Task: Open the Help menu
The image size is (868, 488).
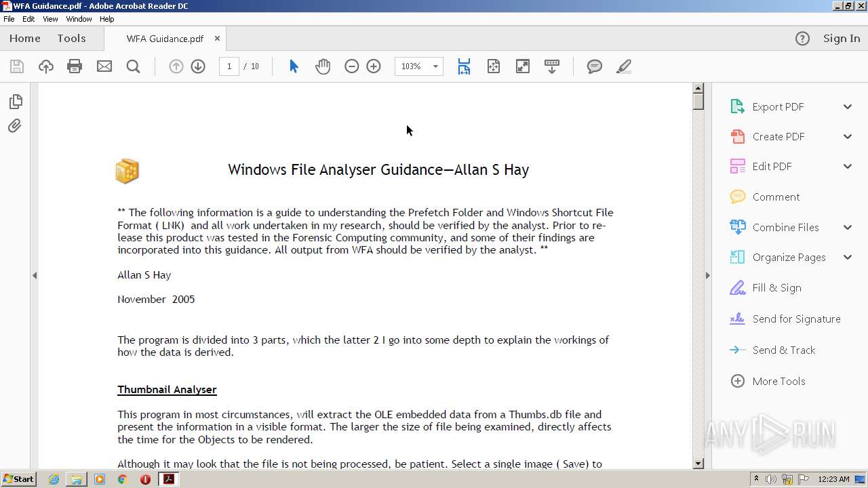Action: 107,19
